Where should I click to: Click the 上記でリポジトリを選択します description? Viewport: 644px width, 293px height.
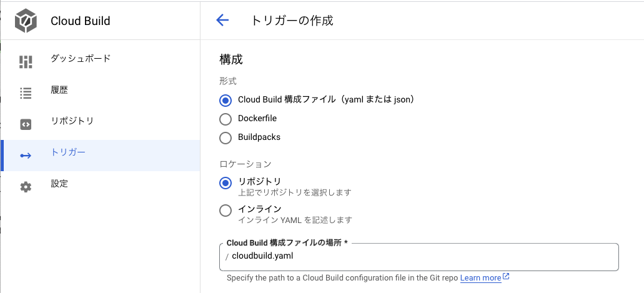coord(294,192)
